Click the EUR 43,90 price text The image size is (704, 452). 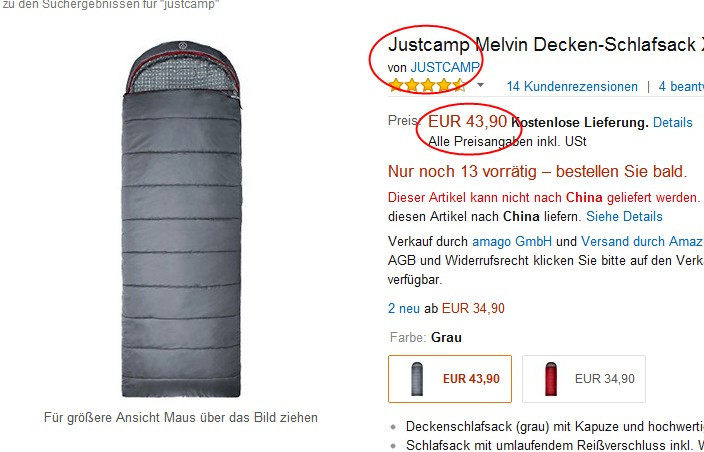click(467, 121)
